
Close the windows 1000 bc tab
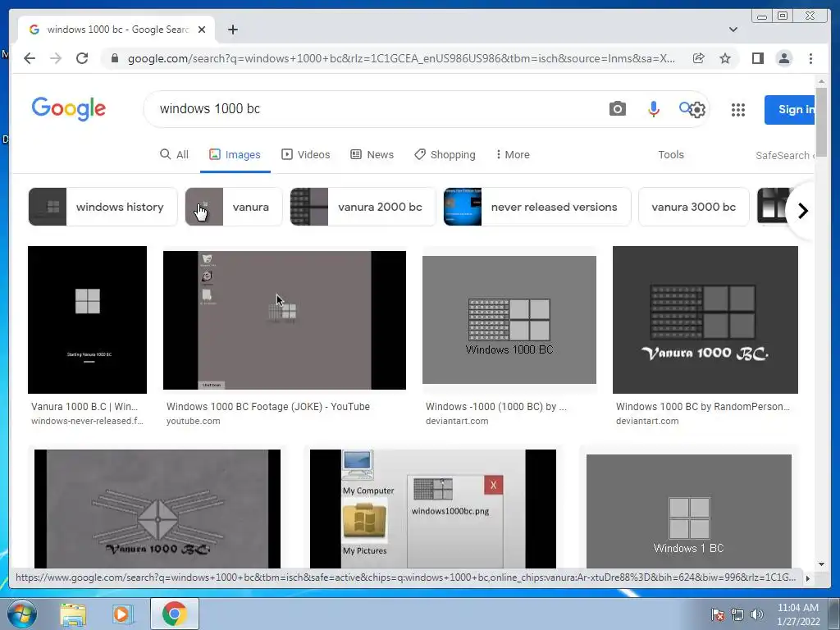(202, 30)
